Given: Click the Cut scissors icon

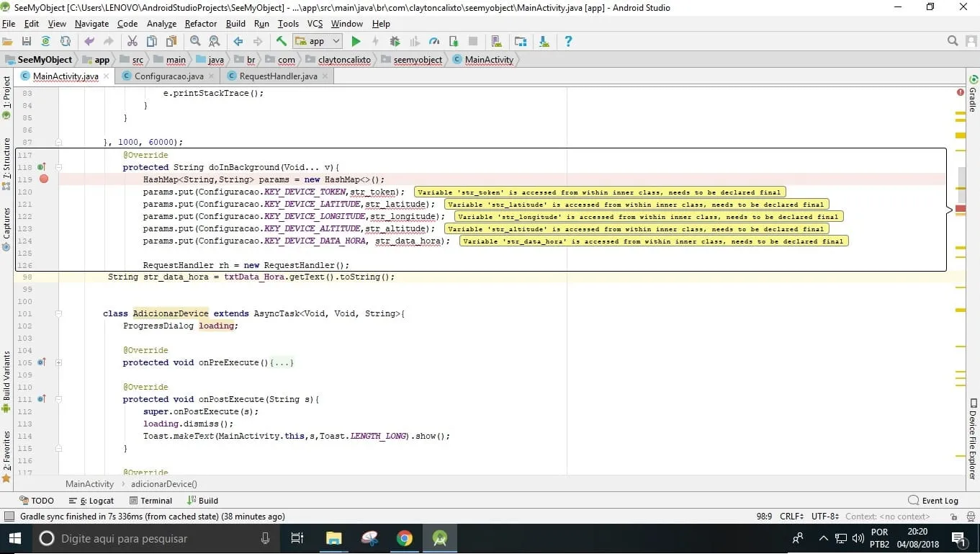Looking at the screenshot, I should (132, 42).
